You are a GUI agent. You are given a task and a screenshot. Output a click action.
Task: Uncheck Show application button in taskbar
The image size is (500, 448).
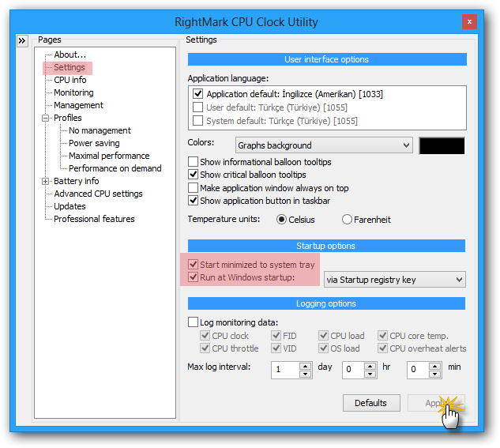(x=193, y=201)
